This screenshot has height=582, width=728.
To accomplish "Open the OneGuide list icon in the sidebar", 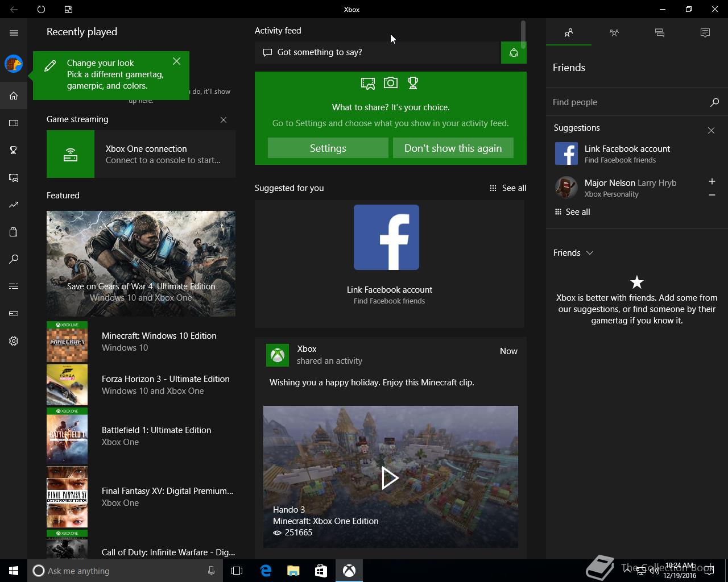I will point(14,286).
